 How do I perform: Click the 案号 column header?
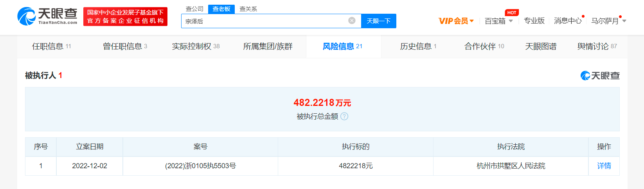200,147
